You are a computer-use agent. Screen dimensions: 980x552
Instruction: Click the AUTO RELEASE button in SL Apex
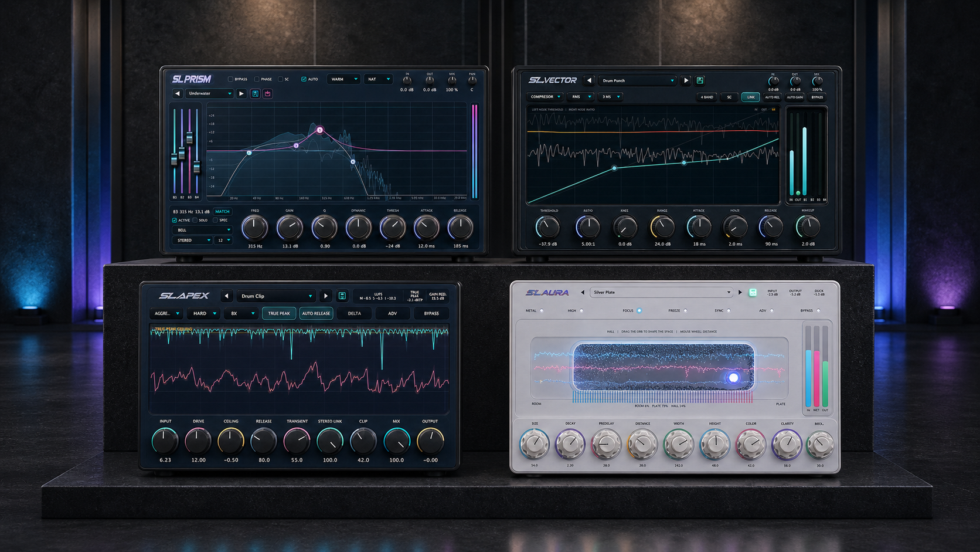coord(316,313)
